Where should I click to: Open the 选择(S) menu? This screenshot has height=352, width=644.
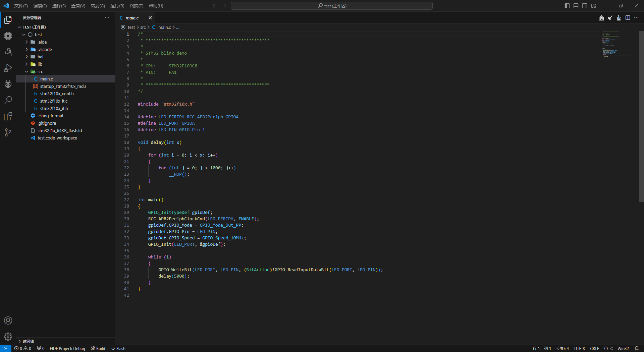(59, 6)
